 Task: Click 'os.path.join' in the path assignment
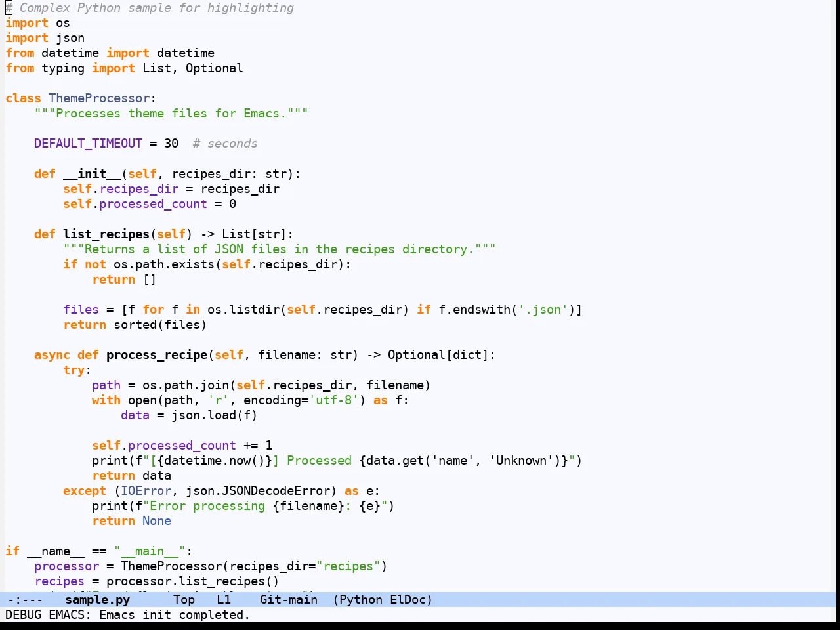(x=186, y=385)
